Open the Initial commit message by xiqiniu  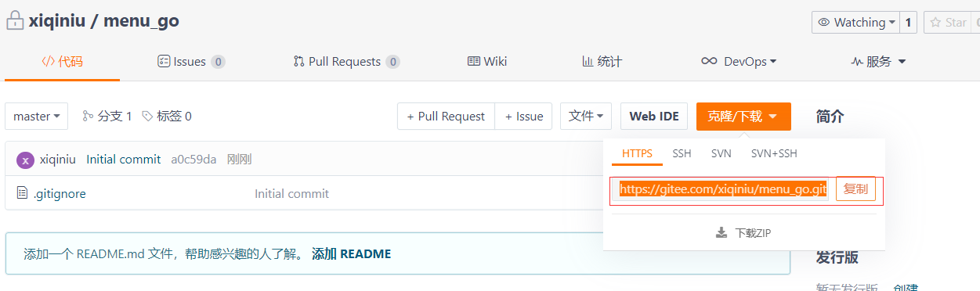(x=124, y=160)
